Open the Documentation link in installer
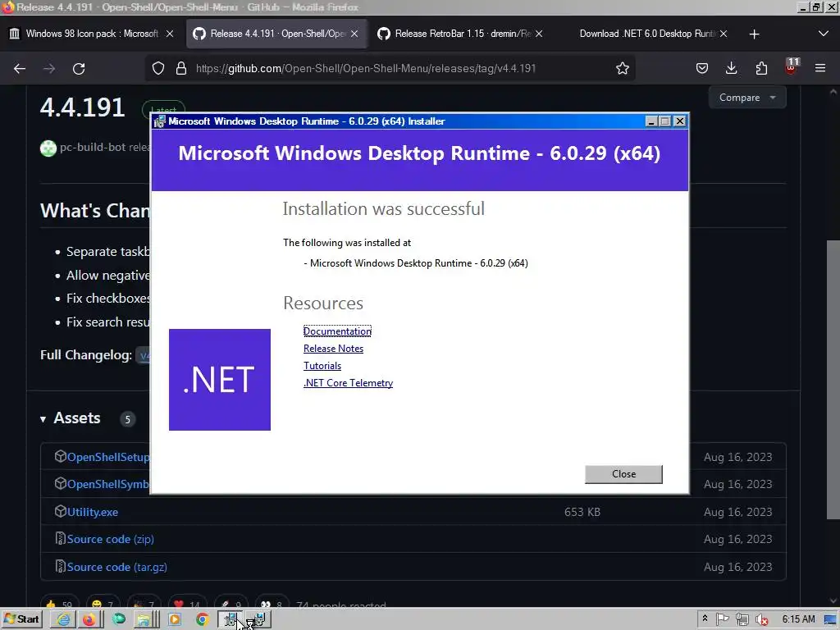 click(337, 331)
